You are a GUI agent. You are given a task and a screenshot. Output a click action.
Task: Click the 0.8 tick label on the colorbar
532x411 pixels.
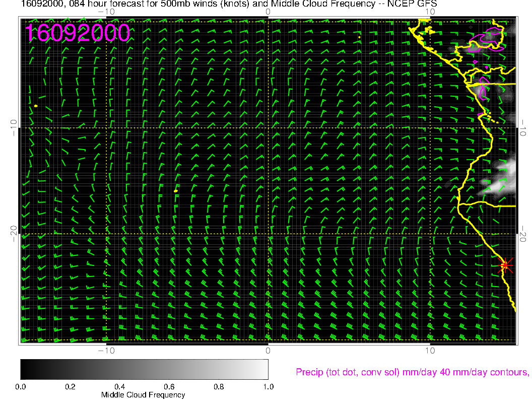click(x=218, y=387)
